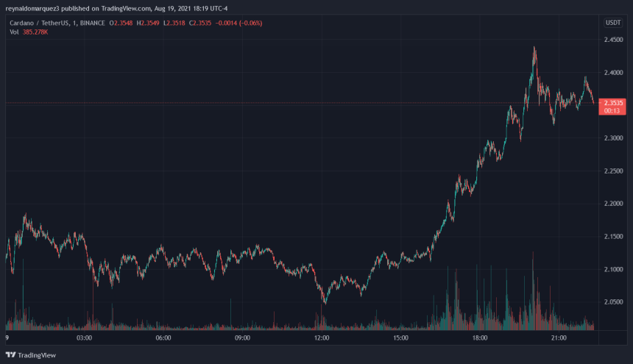The width and height of the screenshot is (633, 364).
Task: Select the 03:00 time axis marker
Action: coord(85,338)
